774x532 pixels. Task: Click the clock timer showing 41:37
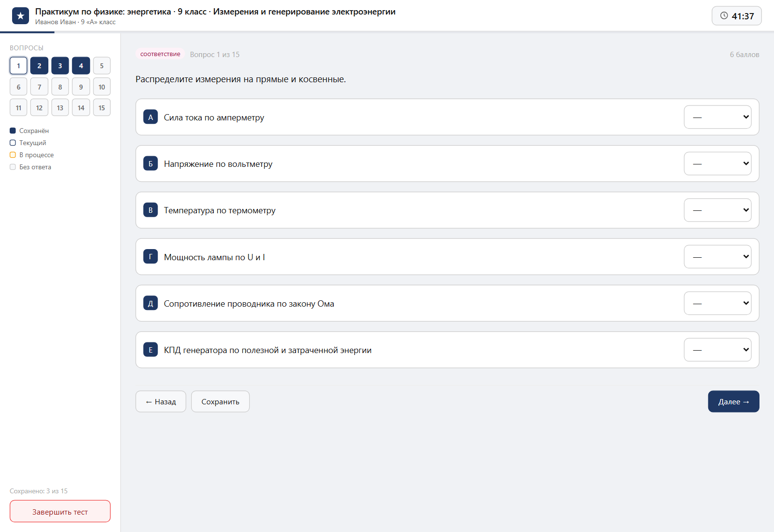coord(736,16)
